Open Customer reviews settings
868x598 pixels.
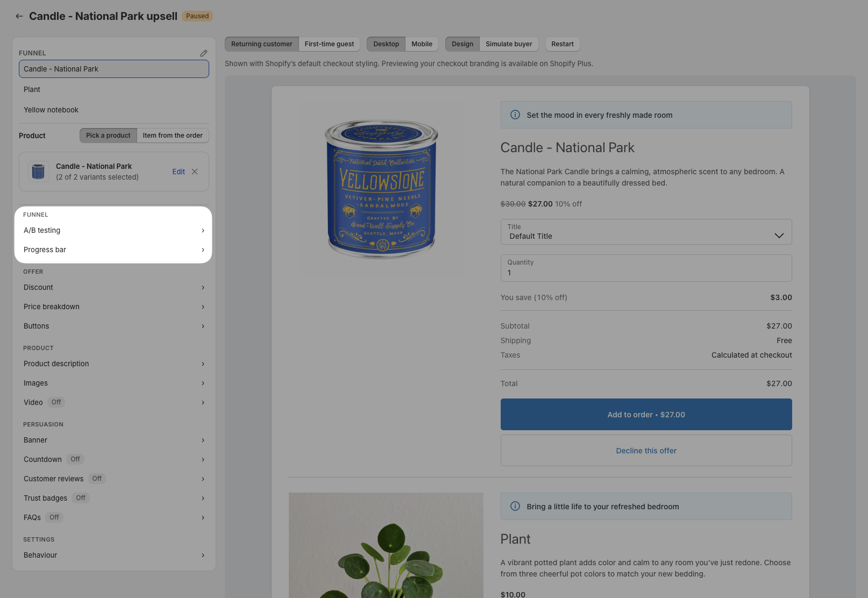click(x=114, y=479)
